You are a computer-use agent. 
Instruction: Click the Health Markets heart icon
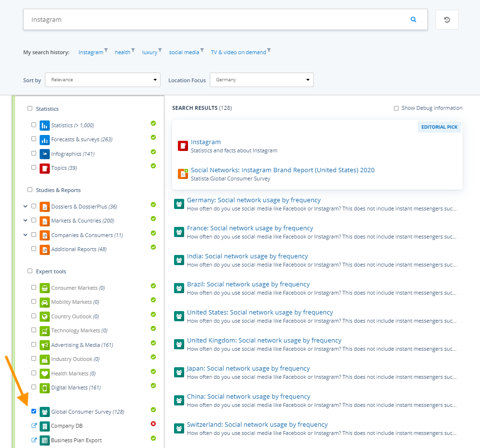coord(44,373)
